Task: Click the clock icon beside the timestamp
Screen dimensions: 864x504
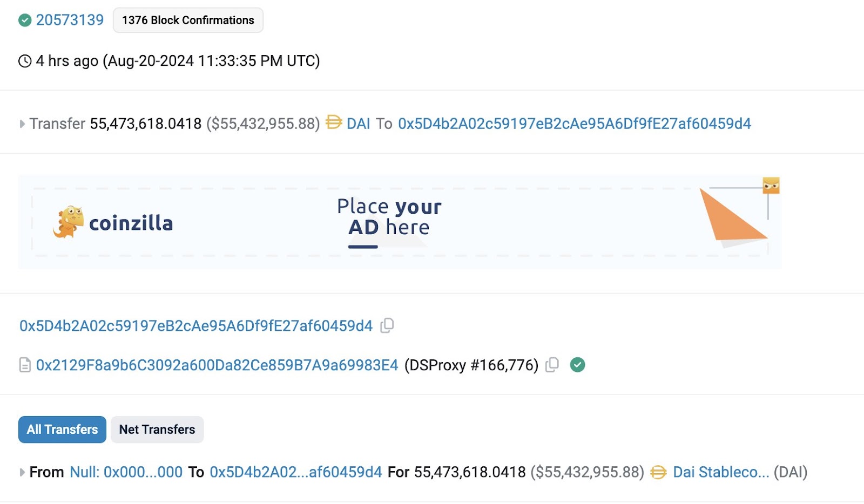Action: pyautogui.click(x=25, y=61)
